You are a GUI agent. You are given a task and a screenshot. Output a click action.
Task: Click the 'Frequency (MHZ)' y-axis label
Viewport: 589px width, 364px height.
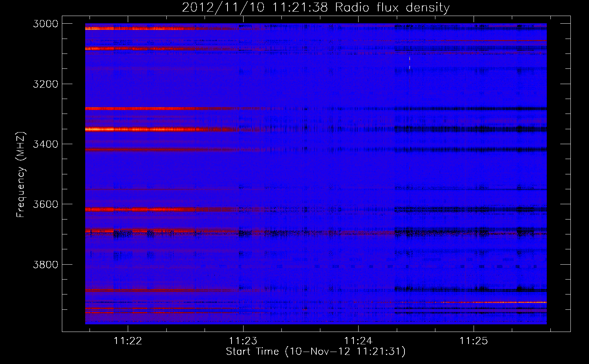(21, 175)
